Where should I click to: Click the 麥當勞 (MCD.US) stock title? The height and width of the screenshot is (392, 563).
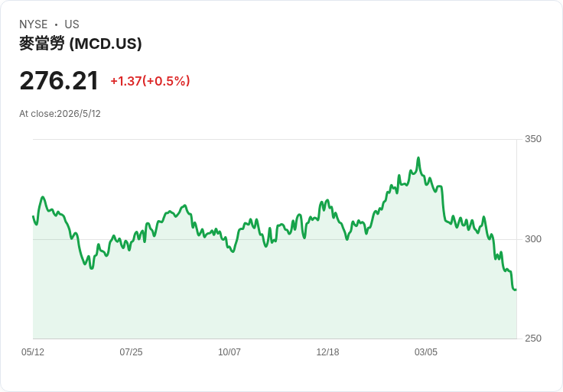tap(80, 44)
